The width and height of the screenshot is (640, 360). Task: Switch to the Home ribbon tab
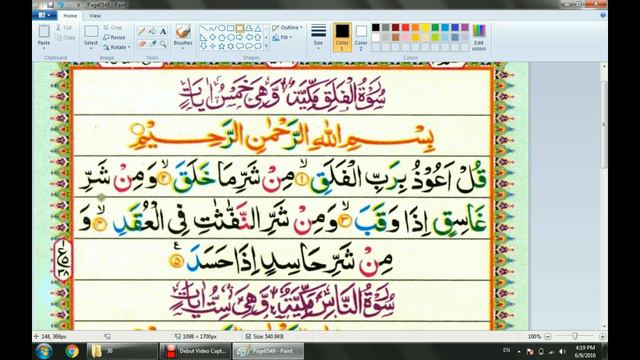tap(70, 16)
